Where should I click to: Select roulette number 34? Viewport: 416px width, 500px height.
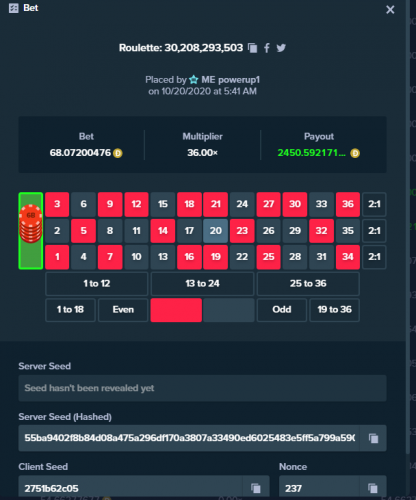(348, 257)
